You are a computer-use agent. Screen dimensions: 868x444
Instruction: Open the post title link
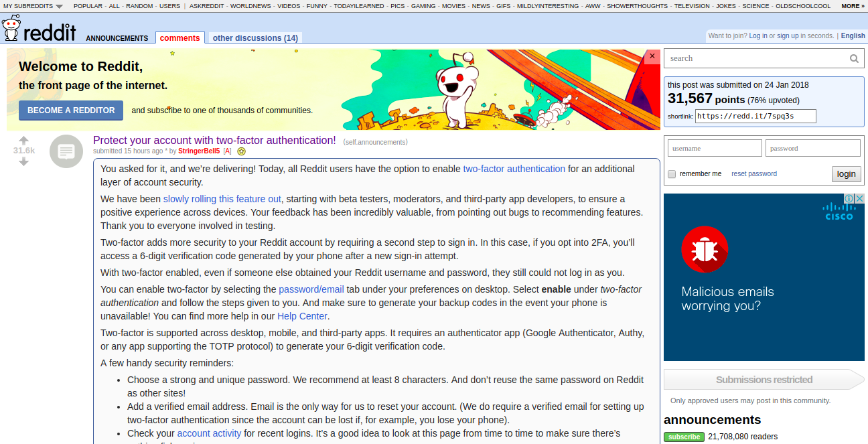point(214,141)
